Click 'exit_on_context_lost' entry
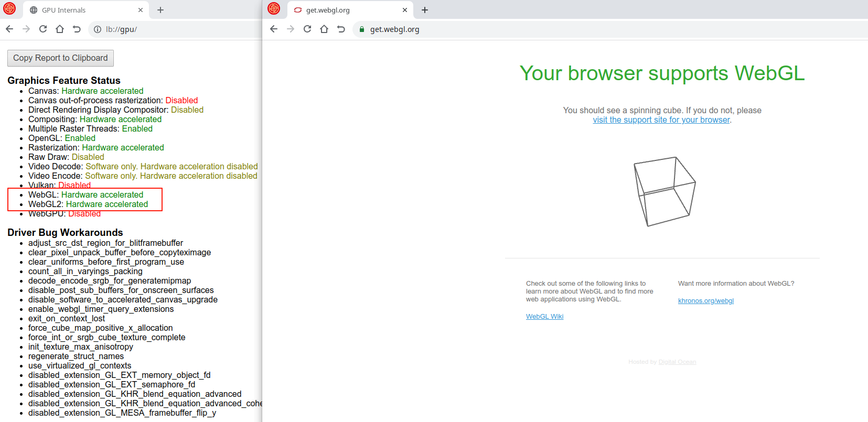The height and width of the screenshot is (422, 868). [x=67, y=318]
